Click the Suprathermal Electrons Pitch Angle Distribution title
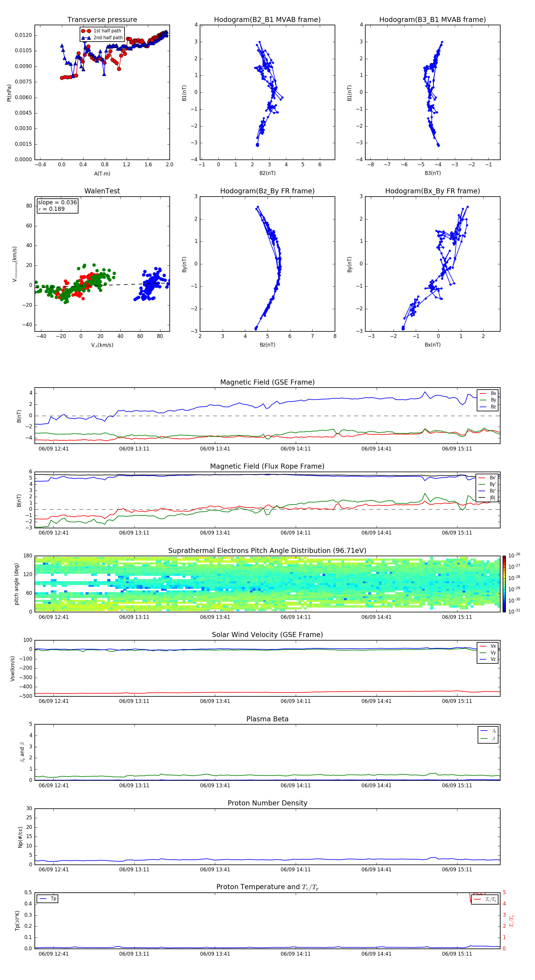Screen dimensions: 535x980 (267, 551)
